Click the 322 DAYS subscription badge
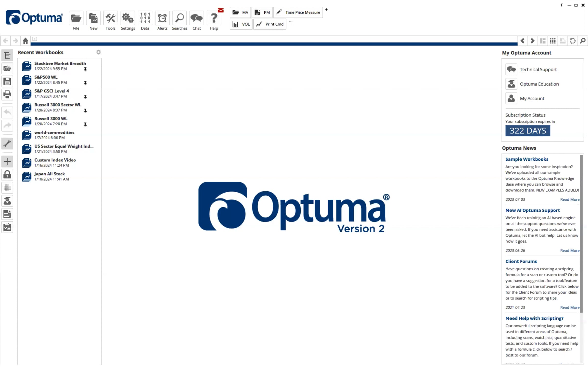The height and width of the screenshot is (368, 588). click(x=528, y=131)
